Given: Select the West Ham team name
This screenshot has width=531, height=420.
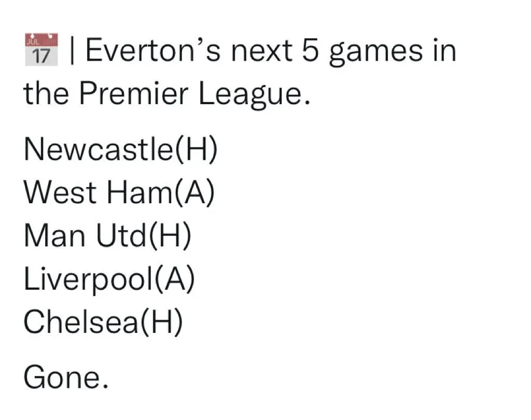Looking at the screenshot, I should [x=97, y=193].
